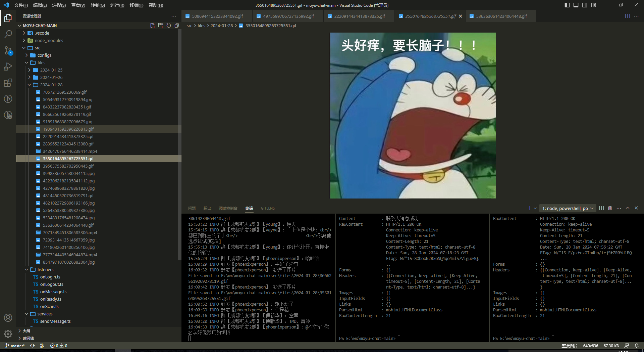Switch to the 问题 problems panel tab

tap(192, 208)
